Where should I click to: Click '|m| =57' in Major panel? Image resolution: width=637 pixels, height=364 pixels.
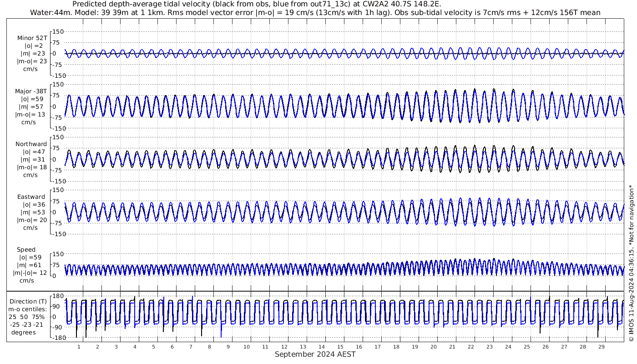pos(30,106)
